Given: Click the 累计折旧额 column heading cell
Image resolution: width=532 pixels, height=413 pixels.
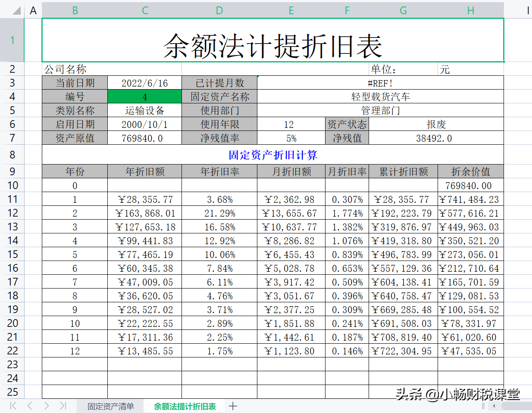Looking at the screenshot, I should coord(403,171).
